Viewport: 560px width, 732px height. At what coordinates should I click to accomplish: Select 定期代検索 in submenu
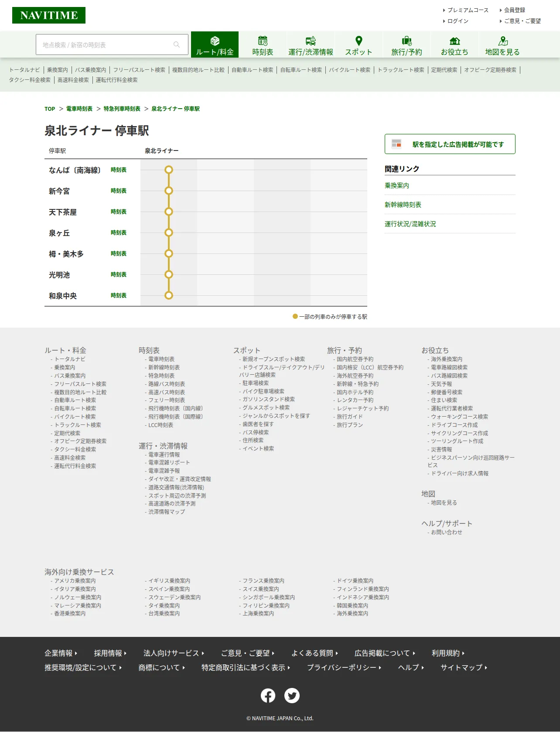[x=444, y=69]
